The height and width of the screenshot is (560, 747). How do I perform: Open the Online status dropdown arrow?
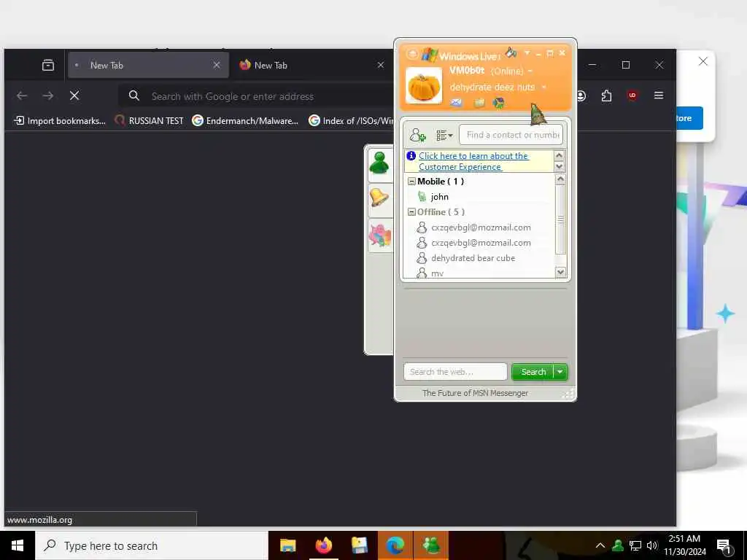[x=530, y=71]
